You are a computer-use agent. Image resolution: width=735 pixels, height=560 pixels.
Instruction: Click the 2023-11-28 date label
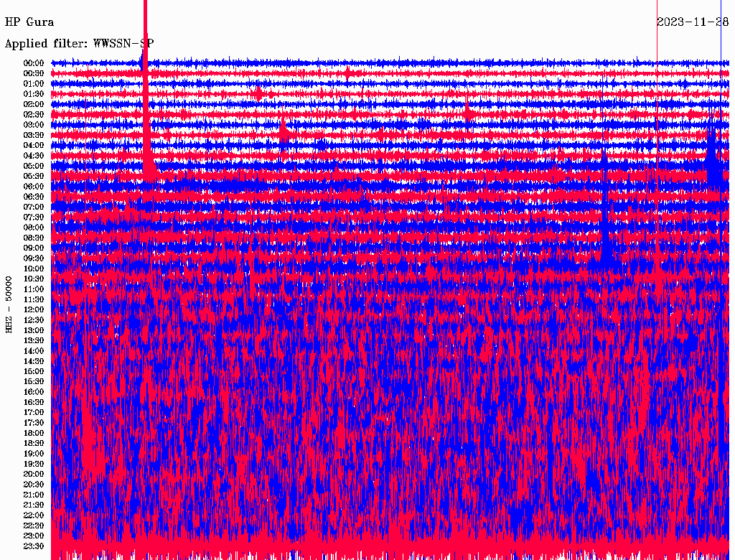(693, 22)
